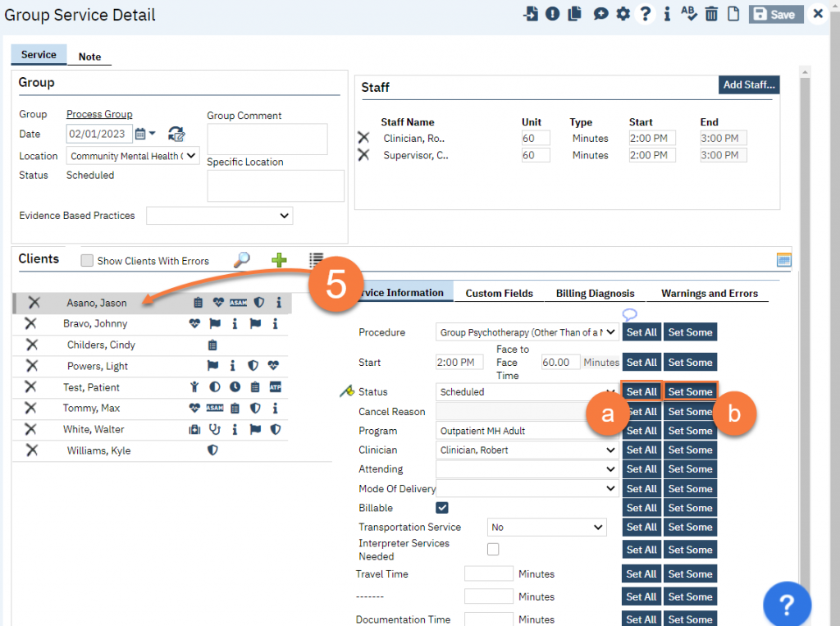Click the refresh icon next to date field
The height and width of the screenshot is (626, 840).
coord(176,134)
